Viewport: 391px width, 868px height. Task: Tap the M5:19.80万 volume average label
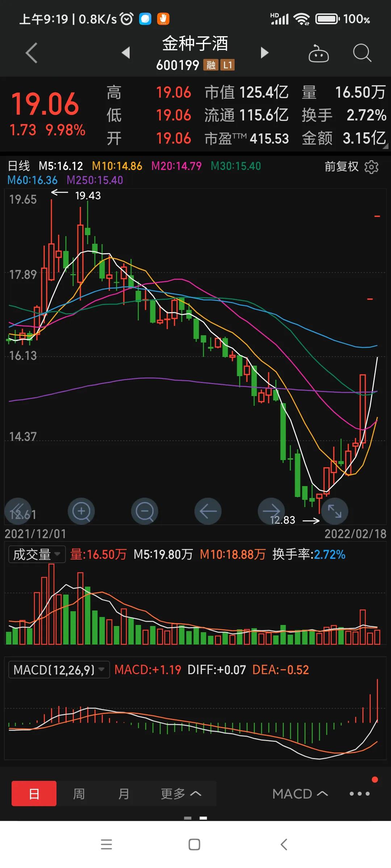pyautogui.click(x=163, y=554)
